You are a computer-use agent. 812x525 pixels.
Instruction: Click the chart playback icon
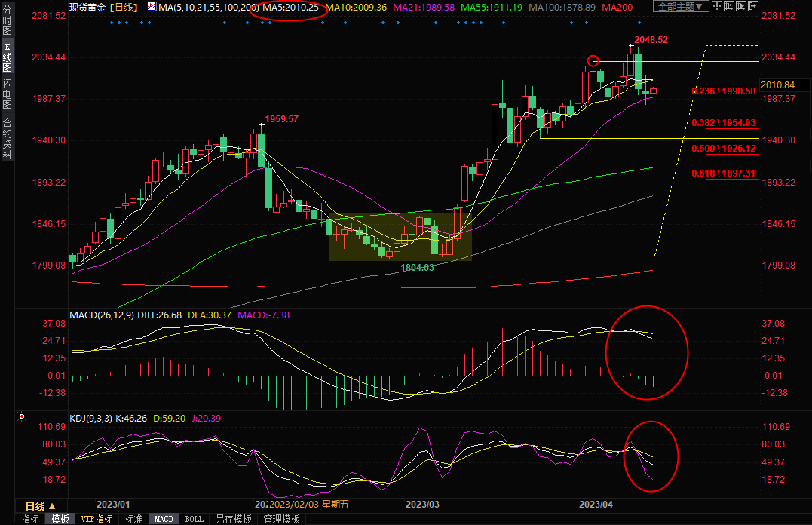(741, 6)
